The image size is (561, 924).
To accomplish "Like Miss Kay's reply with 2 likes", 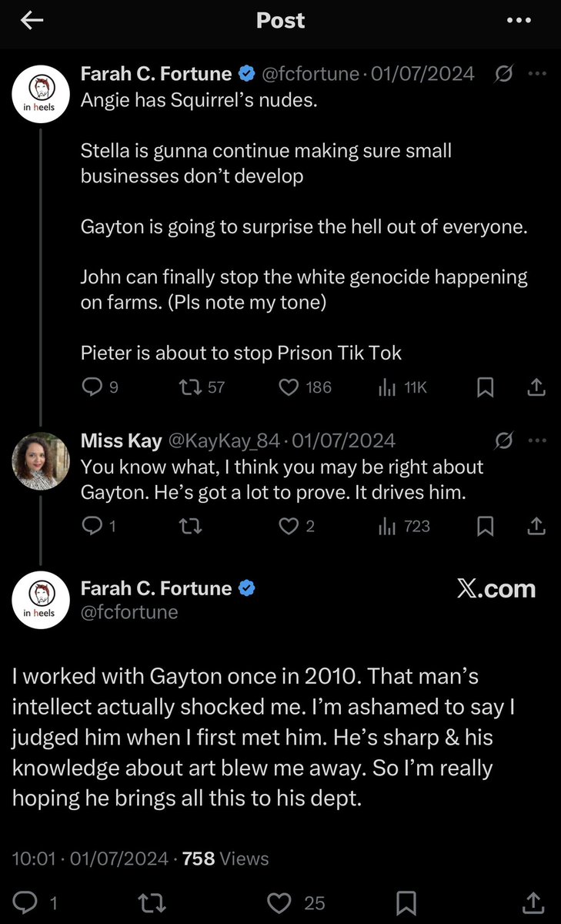I will (x=289, y=527).
